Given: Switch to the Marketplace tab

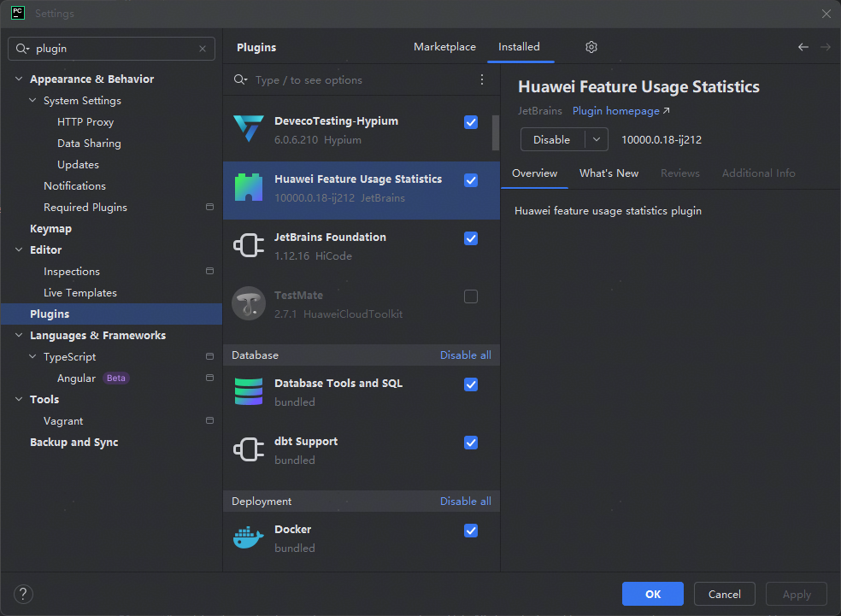Looking at the screenshot, I should pos(444,47).
